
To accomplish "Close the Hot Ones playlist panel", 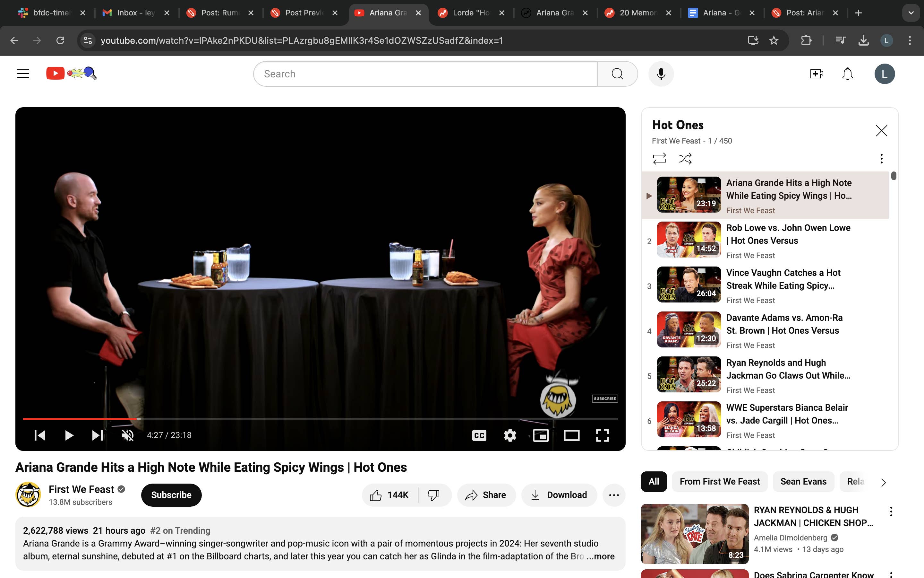I will tap(881, 131).
